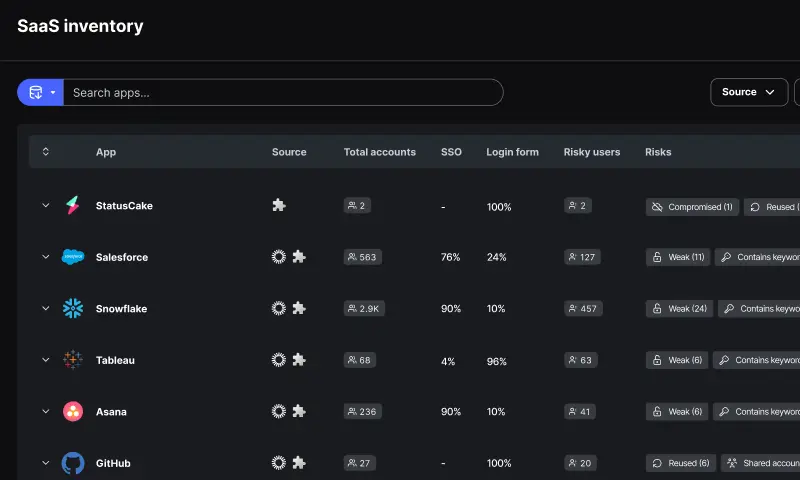Open Salesforce total accounts badge 563

click(363, 257)
